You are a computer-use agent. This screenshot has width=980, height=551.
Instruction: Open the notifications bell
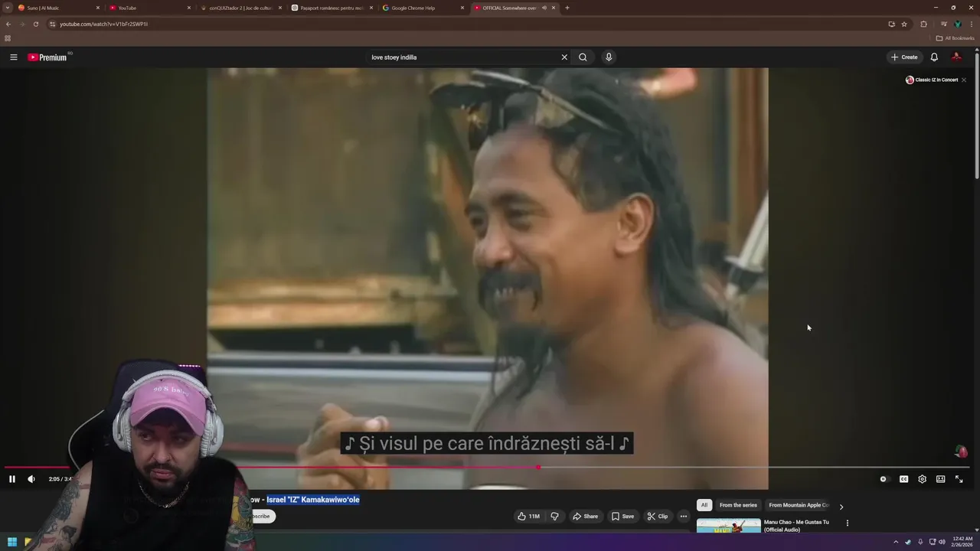click(x=934, y=57)
